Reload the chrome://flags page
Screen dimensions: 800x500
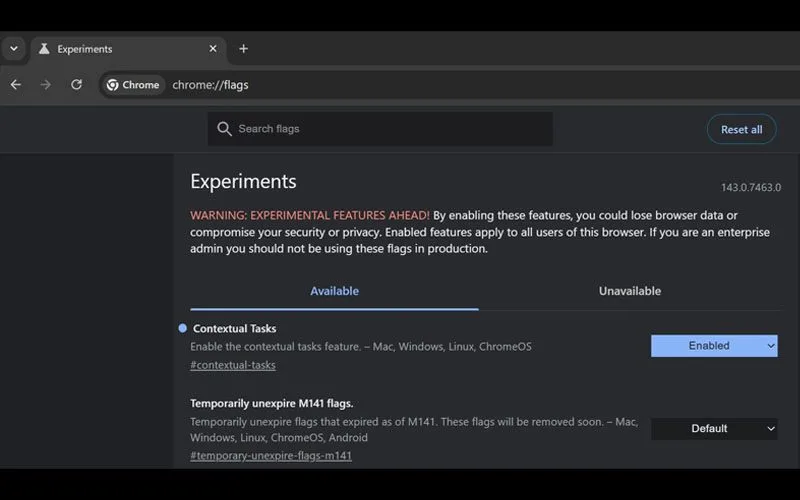tap(76, 85)
